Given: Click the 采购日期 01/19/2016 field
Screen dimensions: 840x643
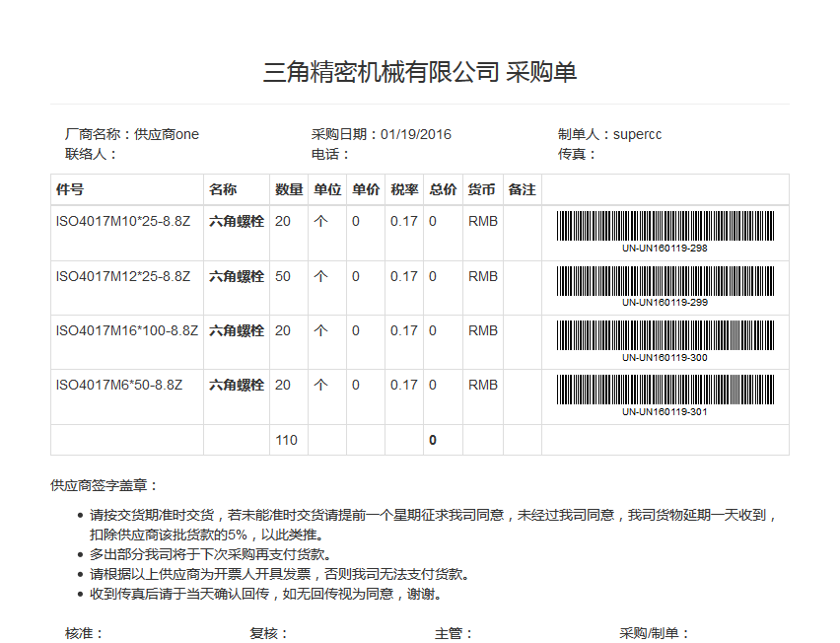Looking at the screenshot, I should click(381, 134).
